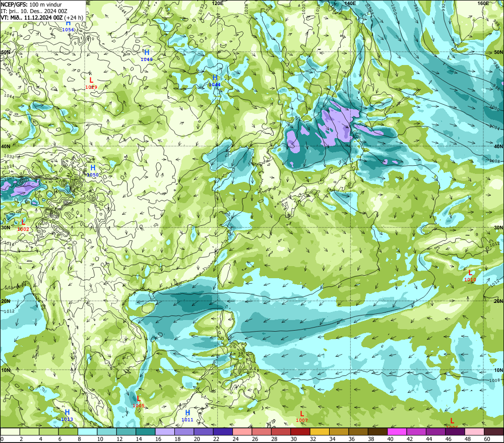Click the 'IT: þri.. 10. Des.. 2024 00Z' line
This screenshot has height=443, width=504.
click(x=34, y=11)
